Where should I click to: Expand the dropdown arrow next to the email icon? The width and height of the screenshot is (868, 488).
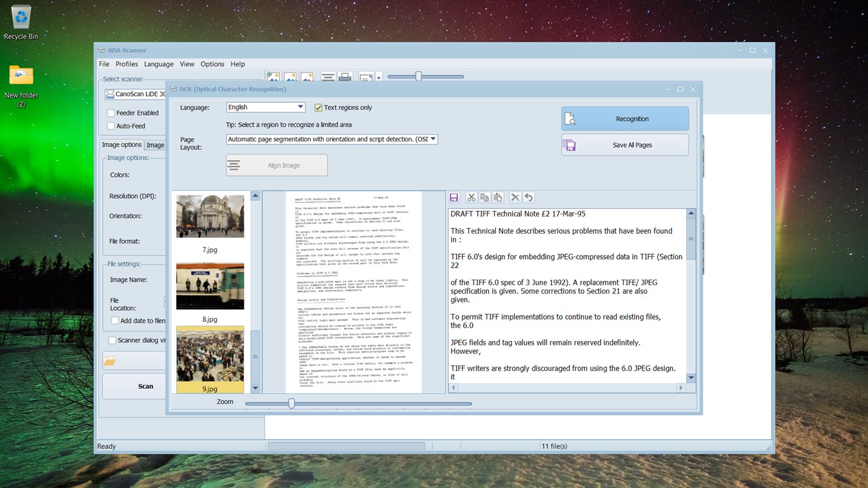point(378,77)
